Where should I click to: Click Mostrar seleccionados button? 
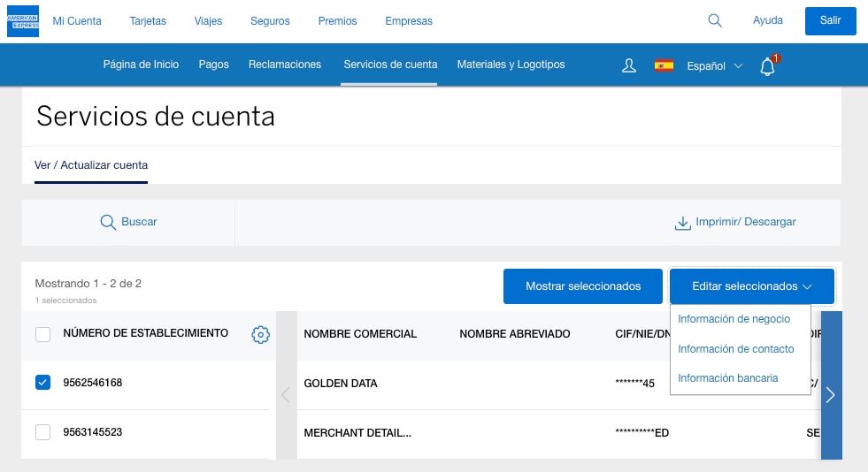(582, 286)
